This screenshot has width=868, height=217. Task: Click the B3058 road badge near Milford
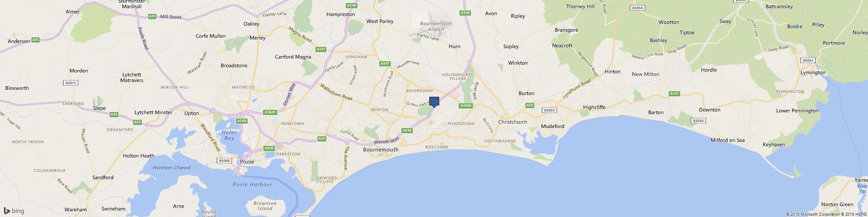pos(698,121)
